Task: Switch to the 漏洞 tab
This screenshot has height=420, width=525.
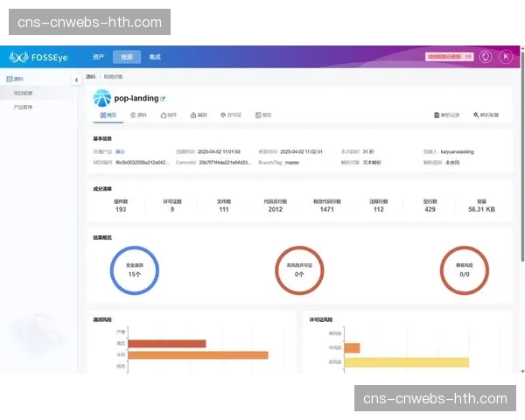Action: coord(198,115)
